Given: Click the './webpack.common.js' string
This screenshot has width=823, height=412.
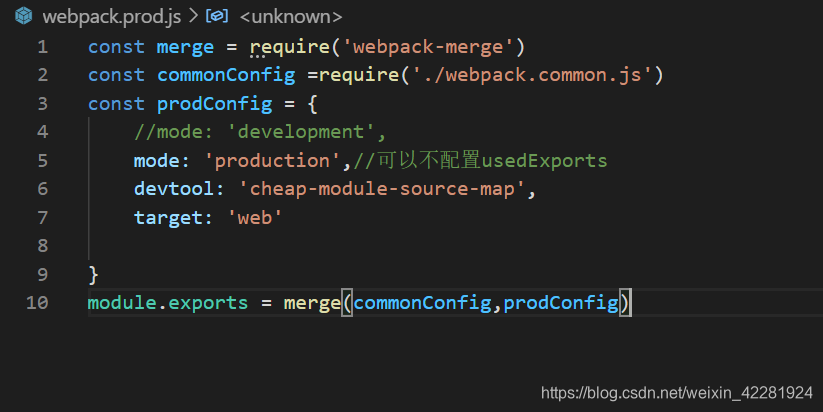Looking at the screenshot, I should coord(532,75).
